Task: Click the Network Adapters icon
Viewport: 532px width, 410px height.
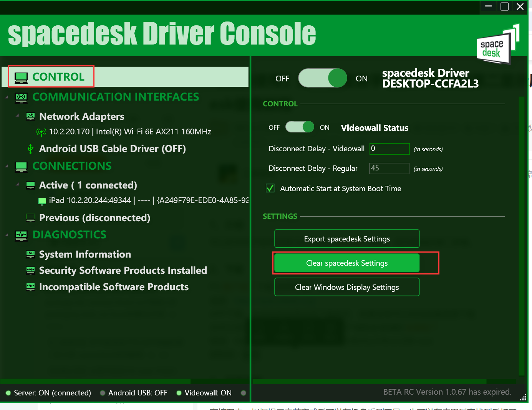Action: pyautogui.click(x=30, y=116)
